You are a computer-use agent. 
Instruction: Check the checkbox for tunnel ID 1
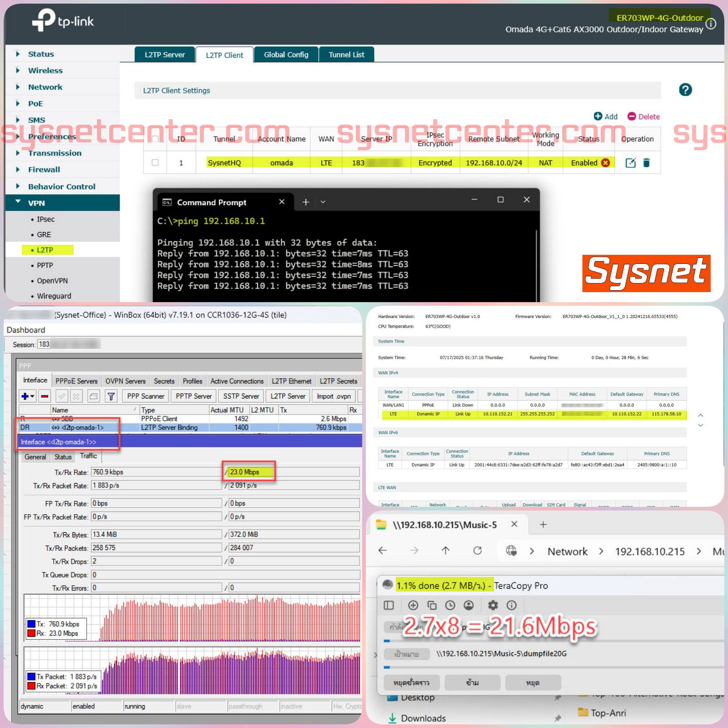pos(155,162)
